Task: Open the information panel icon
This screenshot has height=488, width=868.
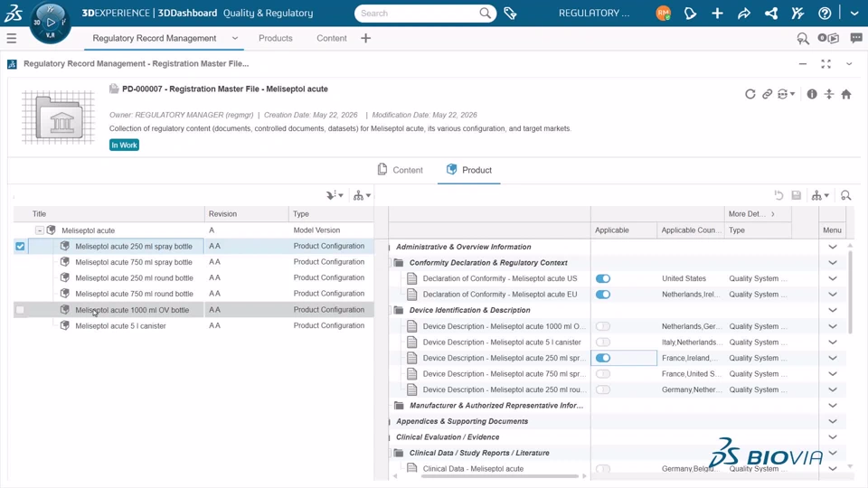Action: tap(812, 94)
